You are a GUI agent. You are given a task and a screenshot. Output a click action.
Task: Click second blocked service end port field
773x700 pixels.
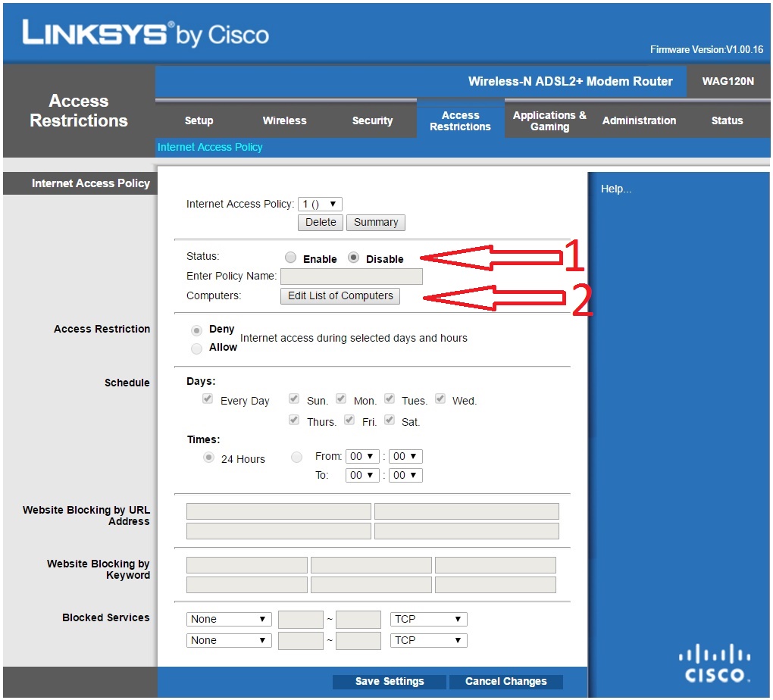point(358,640)
